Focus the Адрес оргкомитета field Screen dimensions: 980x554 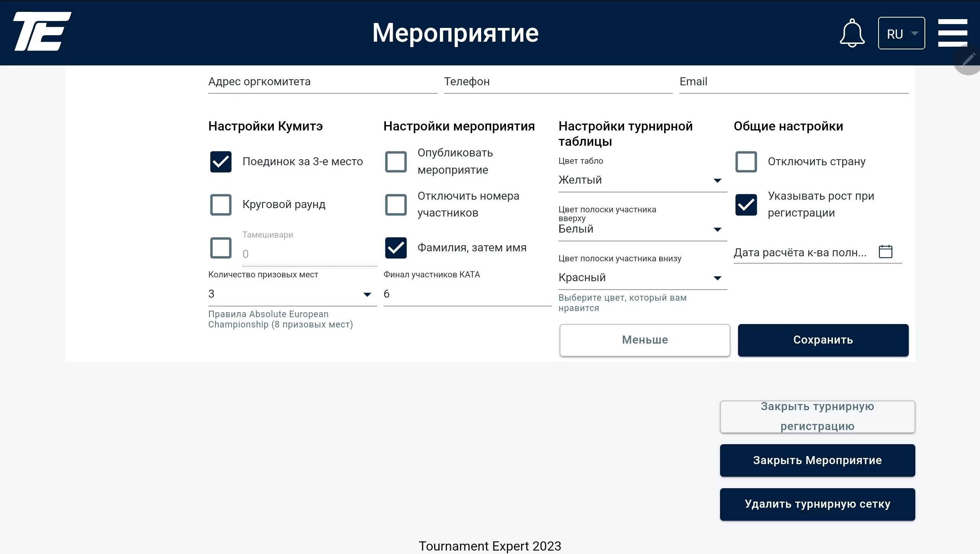click(x=323, y=82)
